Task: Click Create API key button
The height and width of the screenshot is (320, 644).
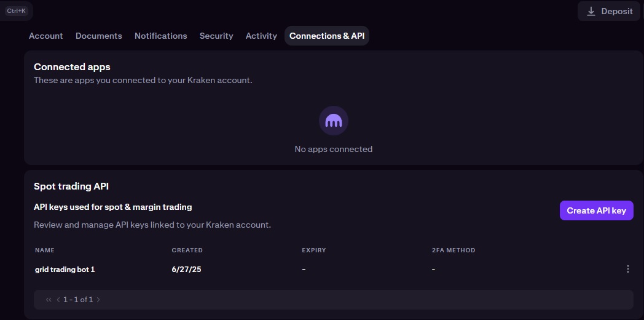Action: [x=596, y=210]
